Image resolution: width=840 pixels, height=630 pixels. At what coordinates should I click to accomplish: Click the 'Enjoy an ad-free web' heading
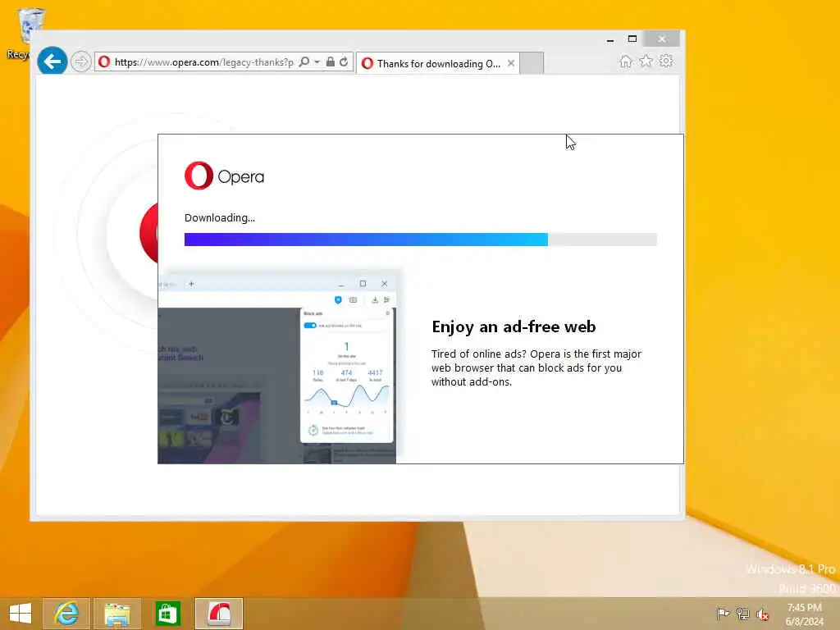pyautogui.click(x=514, y=326)
